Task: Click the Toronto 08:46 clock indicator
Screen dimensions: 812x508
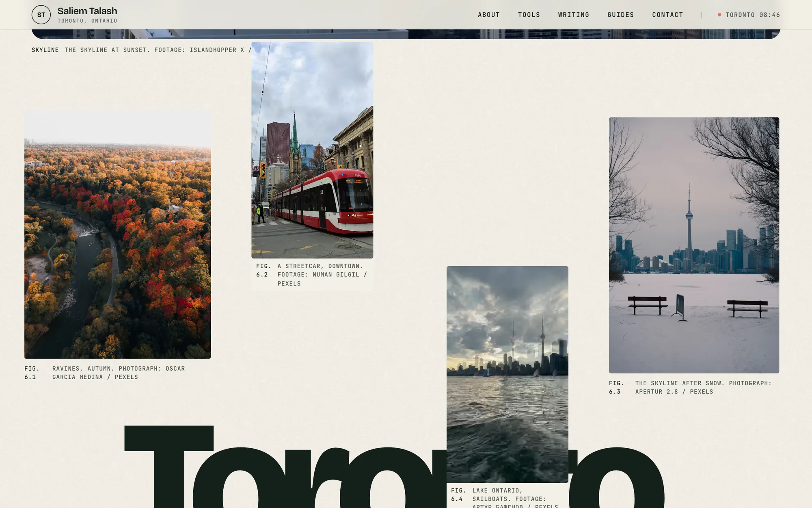Action: [749, 15]
